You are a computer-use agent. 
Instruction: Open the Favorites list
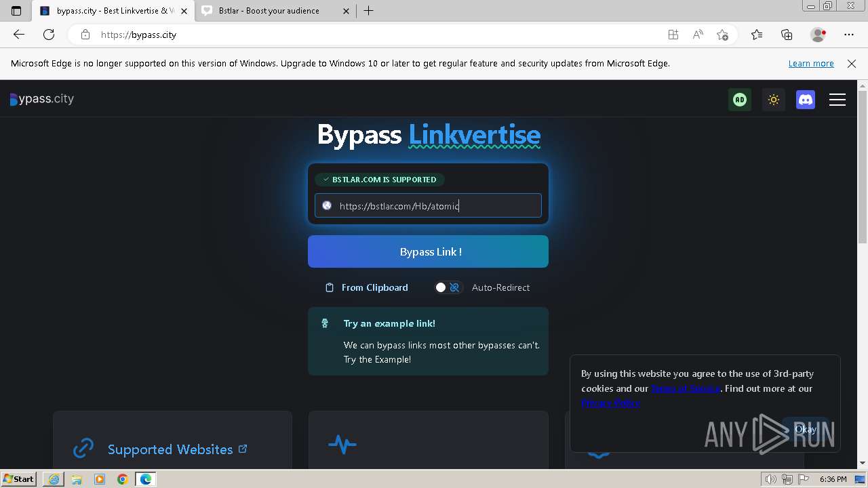[757, 35]
